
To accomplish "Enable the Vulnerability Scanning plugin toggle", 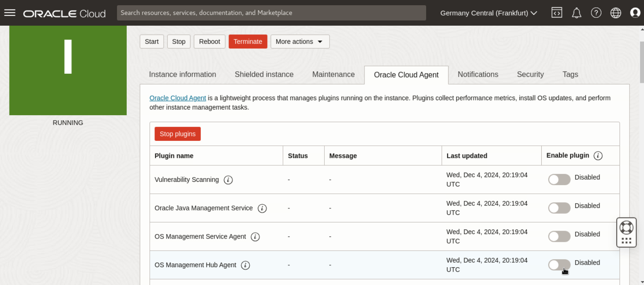I will click(x=559, y=179).
